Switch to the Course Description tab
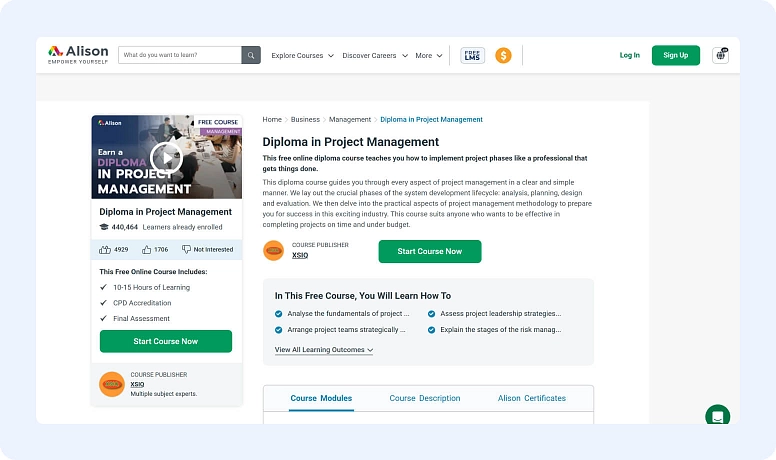Image resolution: width=776 pixels, height=460 pixels. [425, 398]
